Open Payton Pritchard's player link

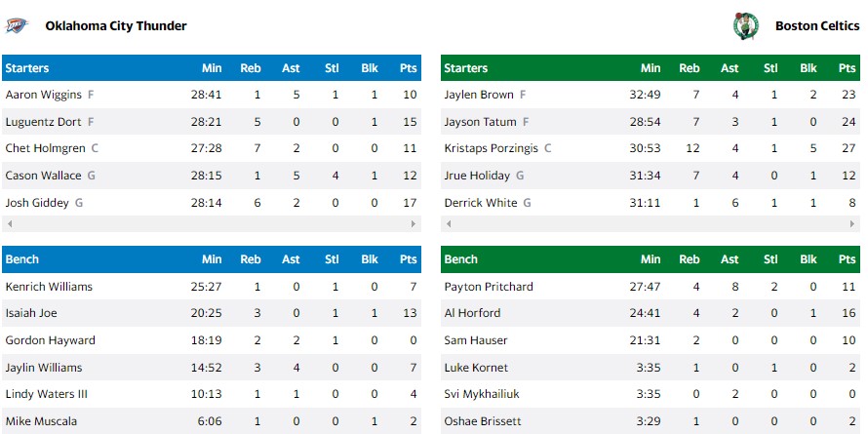[x=489, y=287]
